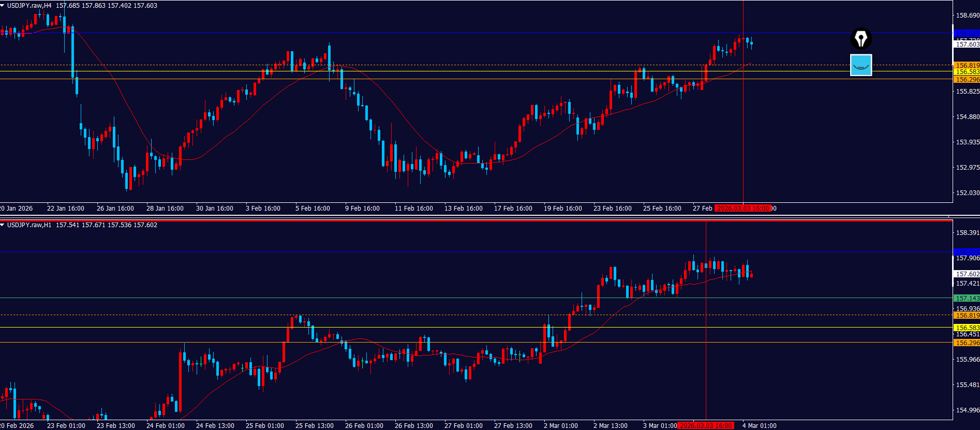
Task: Click the blue smiley face square icon
Action: click(861, 65)
